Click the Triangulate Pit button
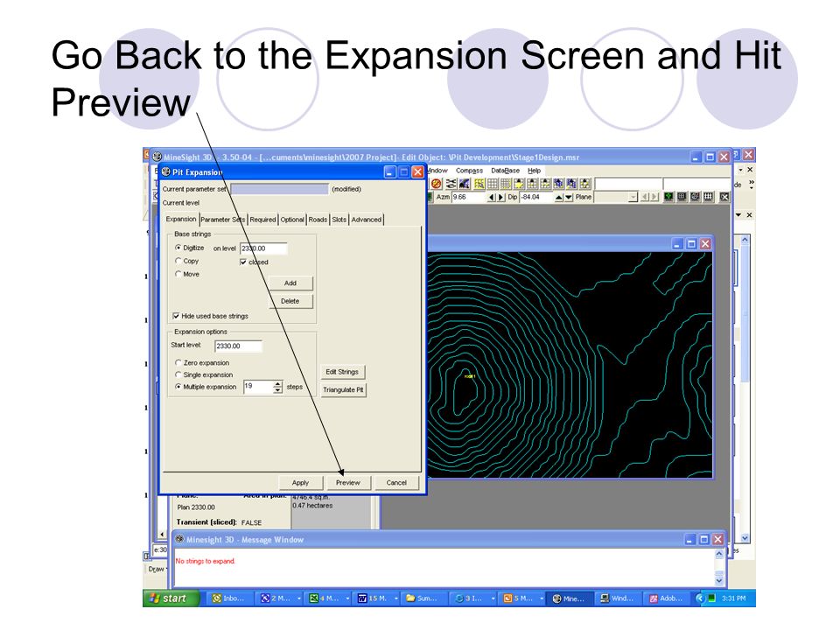The height and width of the screenshot is (630, 840). coord(343,389)
